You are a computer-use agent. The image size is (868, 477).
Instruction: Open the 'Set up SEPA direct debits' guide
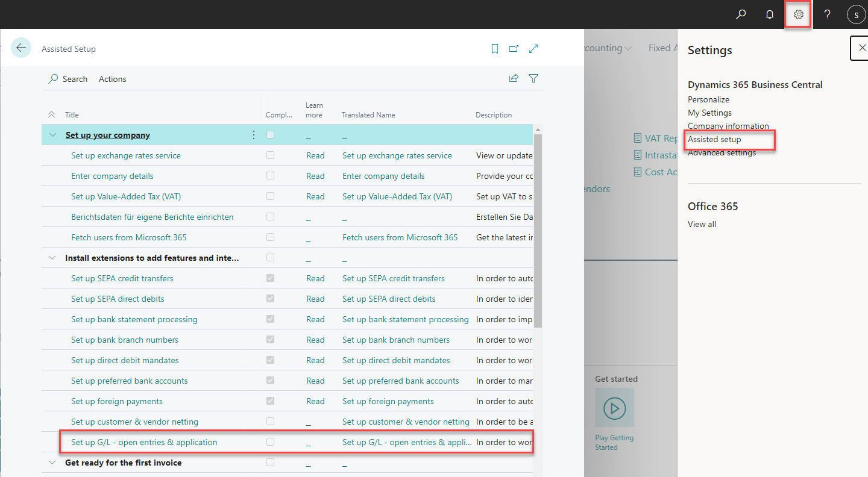point(118,298)
